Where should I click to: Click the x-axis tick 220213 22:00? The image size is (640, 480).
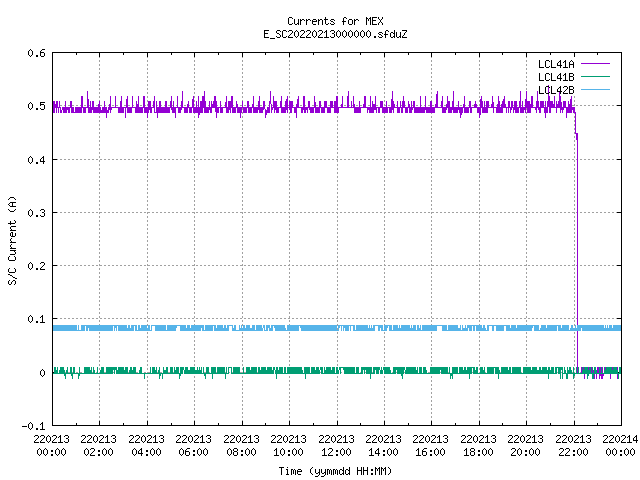pyautogui.click(x=573, y=446)
